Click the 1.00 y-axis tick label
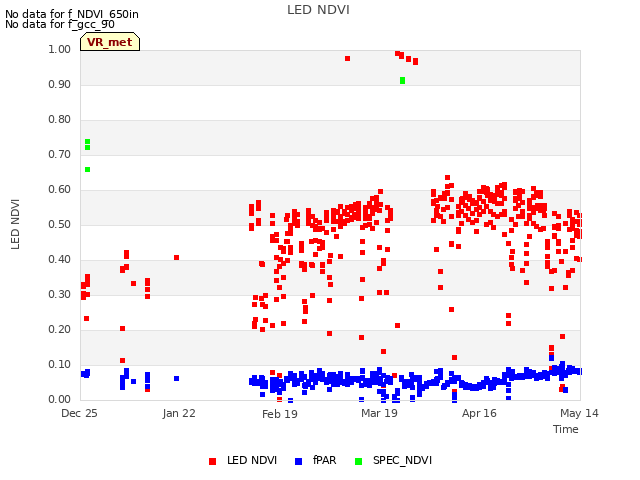Viewport: 640px width, 480px height. [60, 49]
